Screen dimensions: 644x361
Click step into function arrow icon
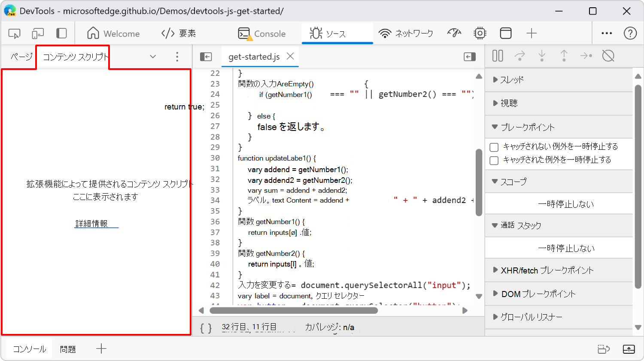pyautogui.click(x=542, y=56)
